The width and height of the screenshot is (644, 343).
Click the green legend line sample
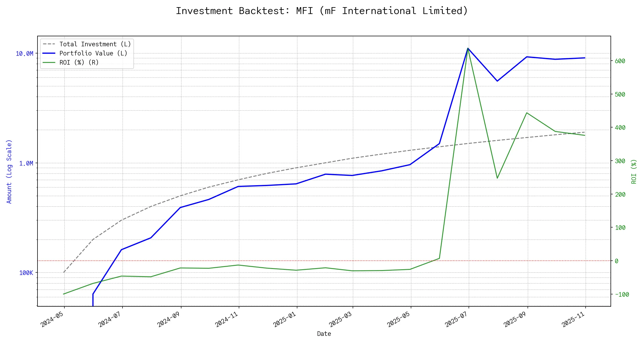(x=49, y=63)
